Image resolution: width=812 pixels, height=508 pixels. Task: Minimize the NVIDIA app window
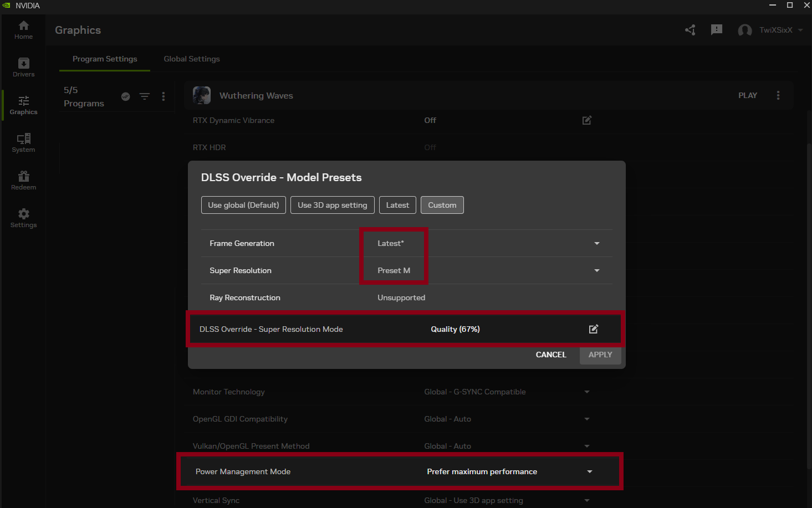coord(773,6)
